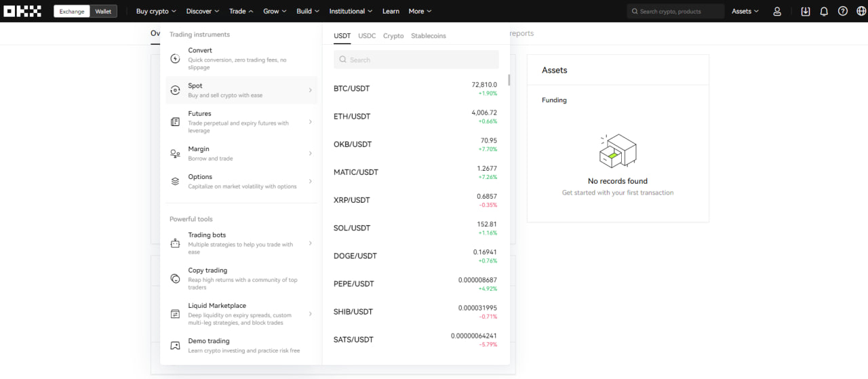Click the Demo trading icon
The image size is (868, 379).
coord(175,346)
